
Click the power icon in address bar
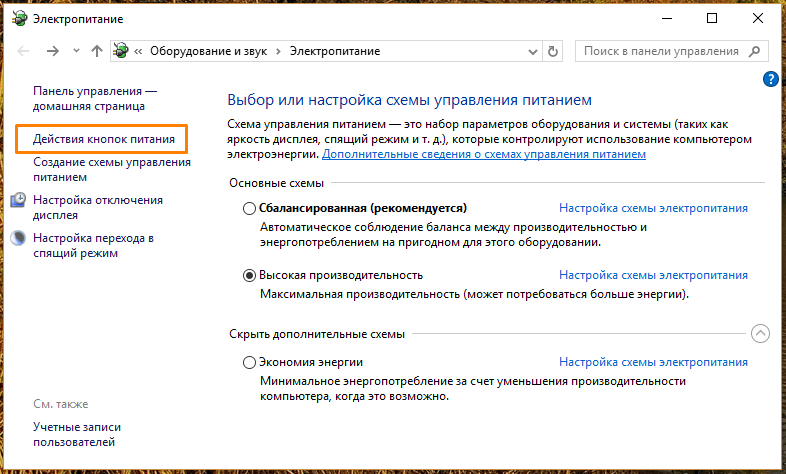121,51
